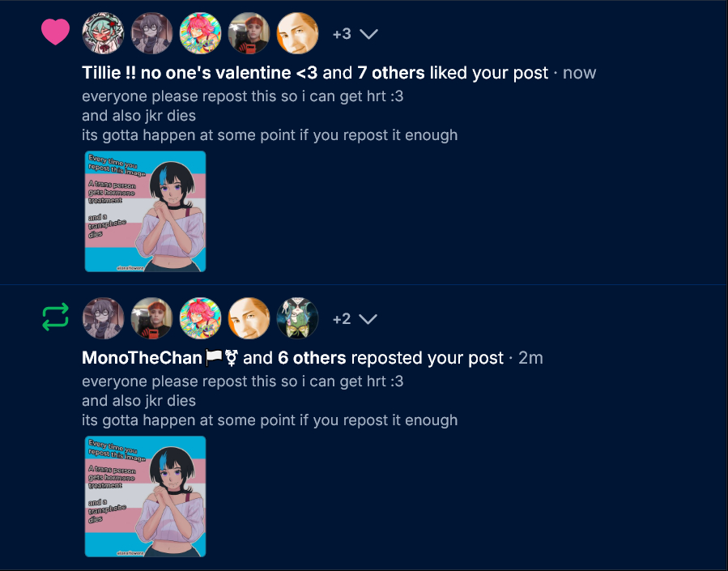Open bald man avatar in likes row
This screenshot has height=571, width=728.
tap(298, 33)
